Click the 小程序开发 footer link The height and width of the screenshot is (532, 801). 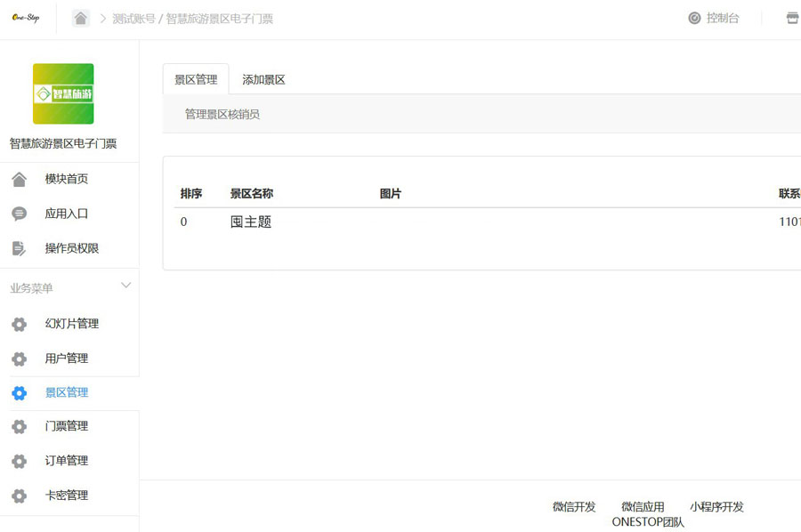pyautogui.click(x=716, y=507)
